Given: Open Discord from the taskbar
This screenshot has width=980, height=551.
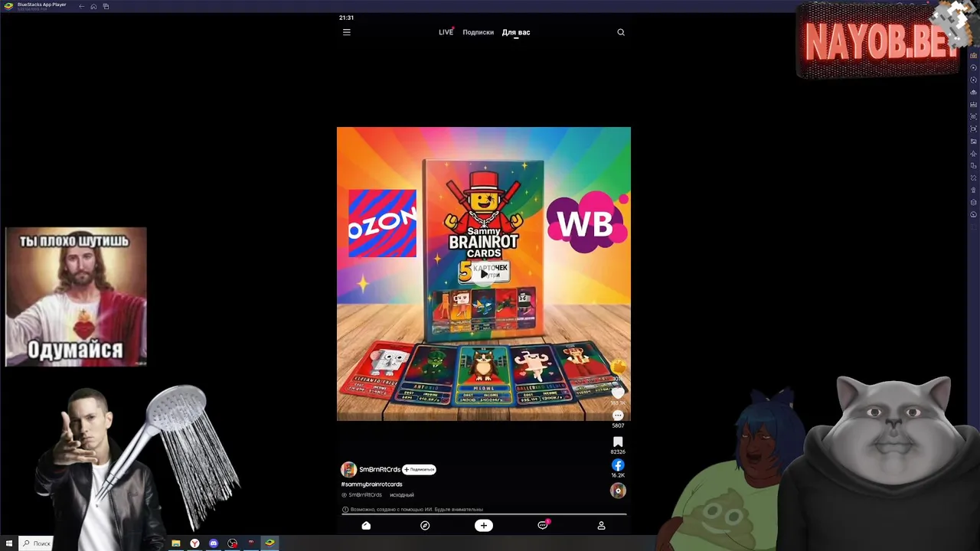Looking at the screenshot, I should tap(214, 543).
